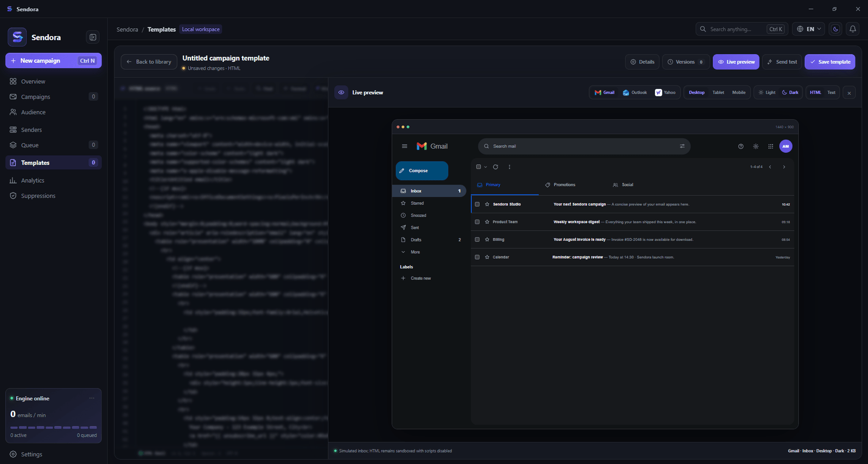Go Back to library

149,62
